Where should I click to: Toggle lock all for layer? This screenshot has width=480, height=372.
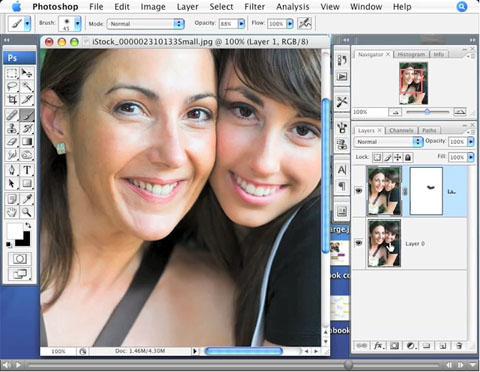(408, 157)
